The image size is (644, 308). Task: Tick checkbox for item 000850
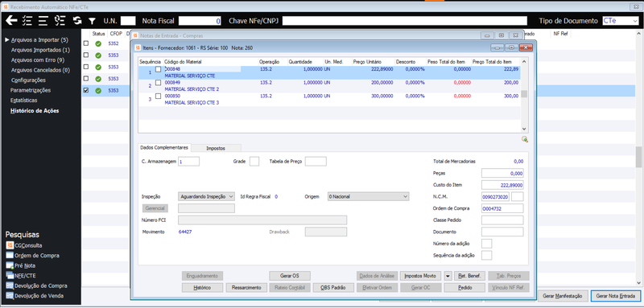point(158,96)
